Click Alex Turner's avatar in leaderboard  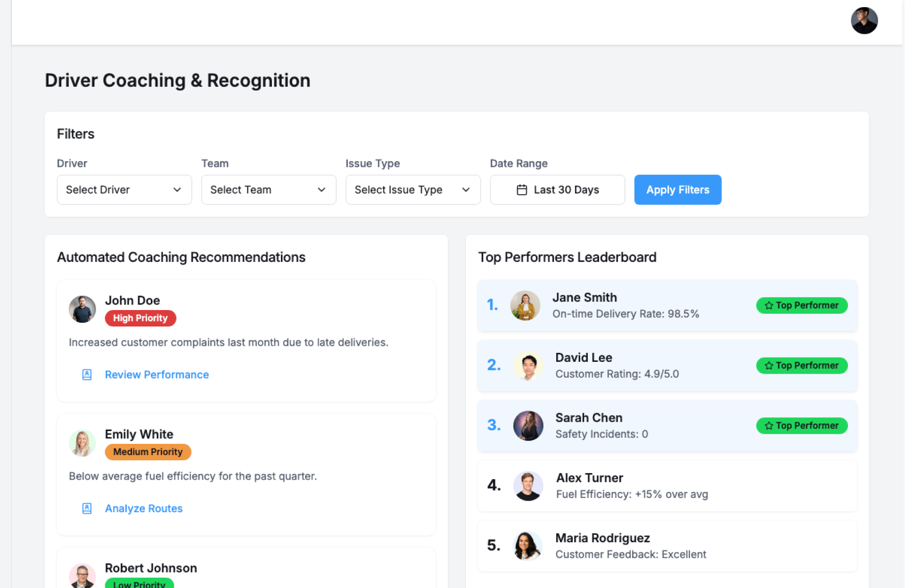click(528, 486)
